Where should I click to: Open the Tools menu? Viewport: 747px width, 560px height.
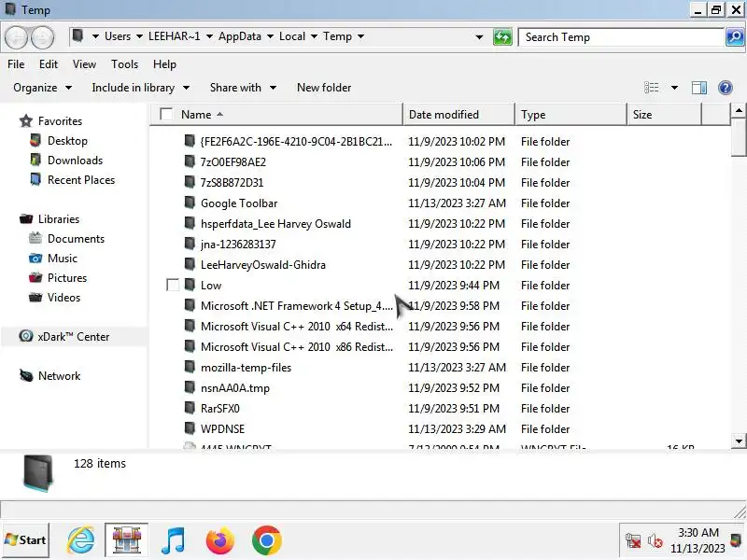click(x=124, y=64)
